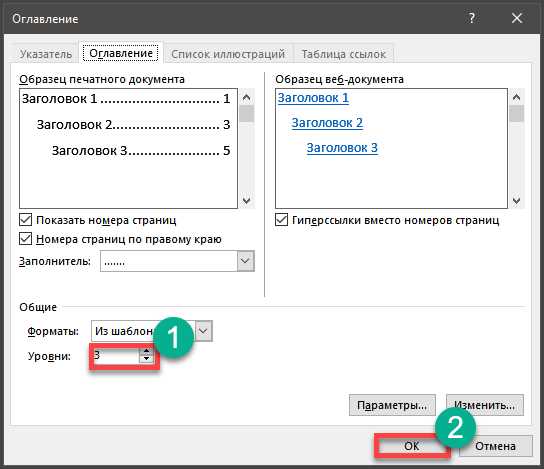This screenshot has width=544, height=469.
Task: Increase Уровни value with the spinner arrows
Action: (x=146, y=351)
